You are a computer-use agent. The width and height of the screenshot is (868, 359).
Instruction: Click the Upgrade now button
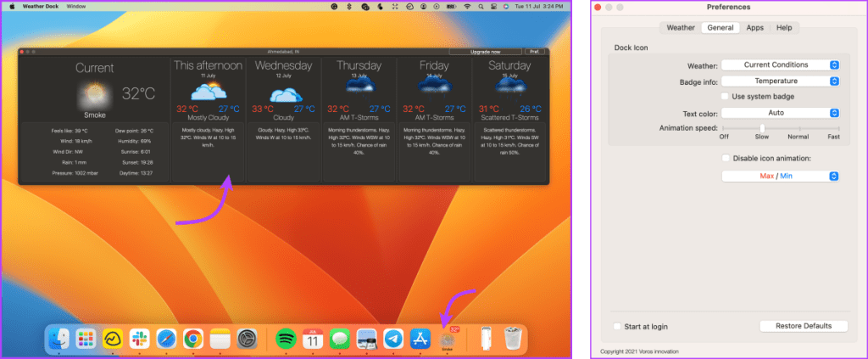pos(485,52)
